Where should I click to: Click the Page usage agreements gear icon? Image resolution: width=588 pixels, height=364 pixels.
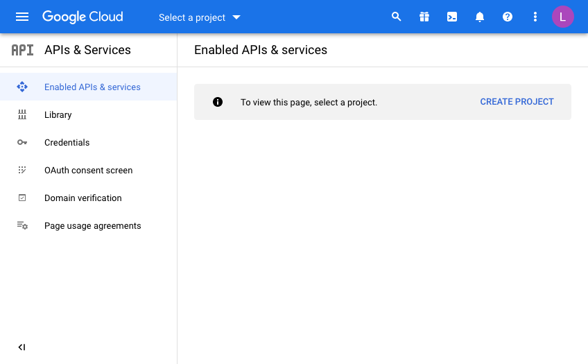pos(22,225)
